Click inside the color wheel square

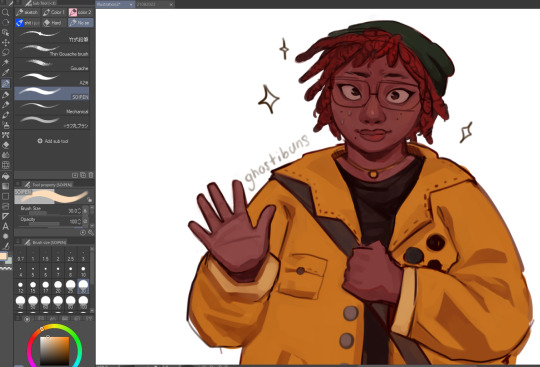(55, 351)
